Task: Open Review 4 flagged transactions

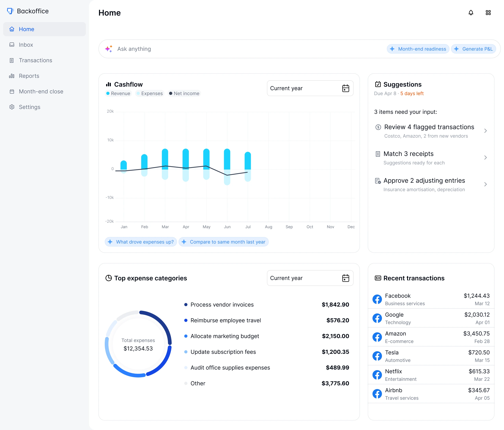Action: [x=431, y=131]
